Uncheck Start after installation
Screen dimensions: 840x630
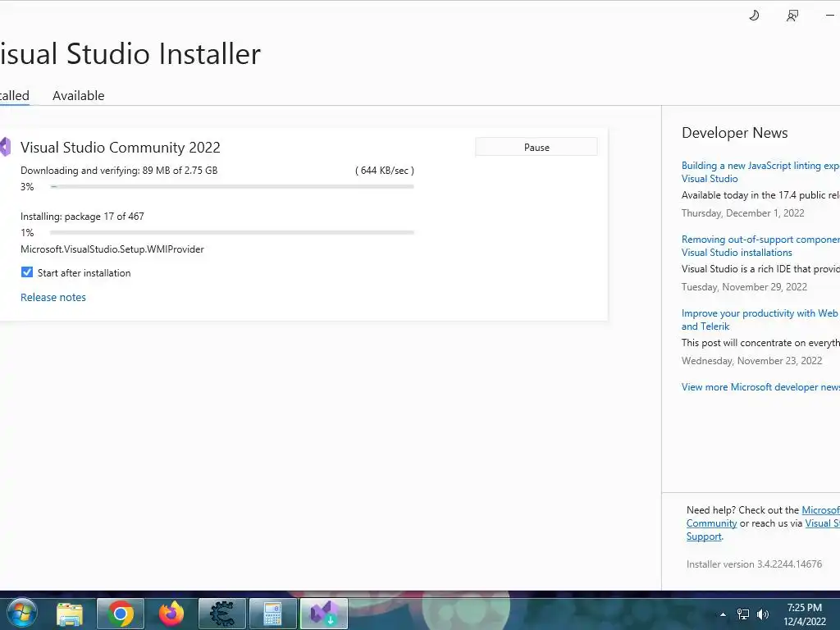coord(27,272)
